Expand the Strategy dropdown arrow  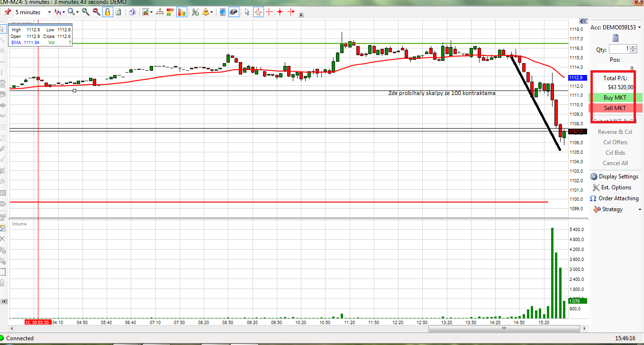[x=640, y=209]
